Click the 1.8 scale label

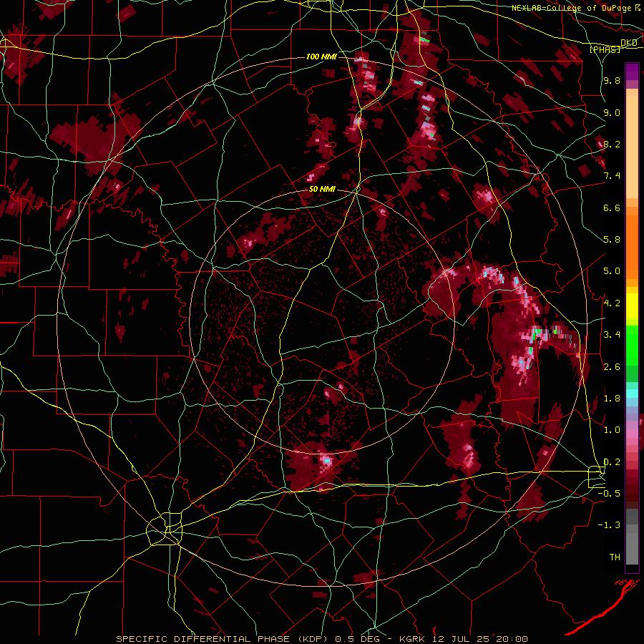612,399
